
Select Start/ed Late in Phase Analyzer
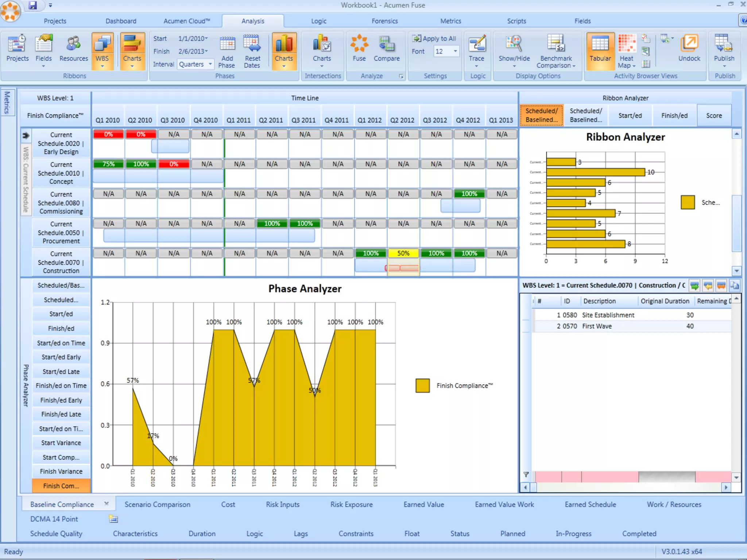pyautogui.click(x=61, y=372)
